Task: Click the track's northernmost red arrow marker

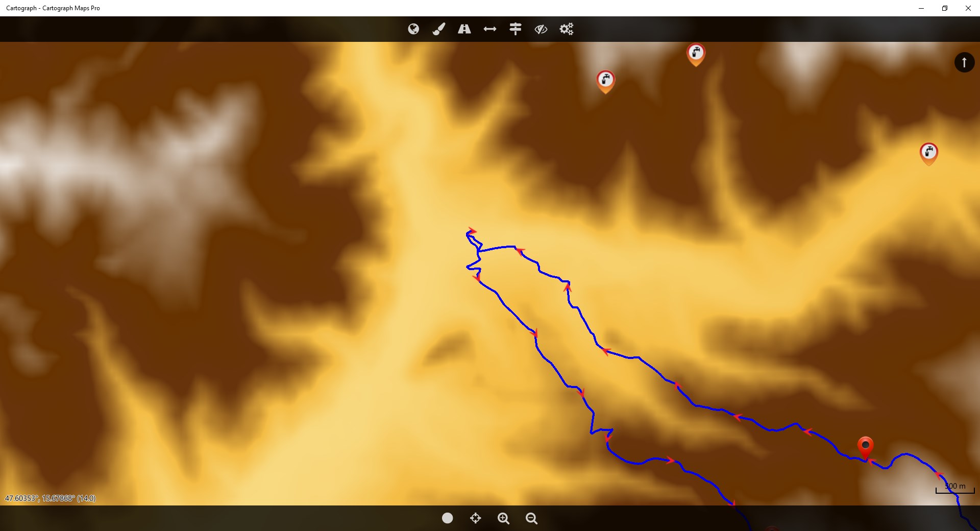Action: (472, 231)
